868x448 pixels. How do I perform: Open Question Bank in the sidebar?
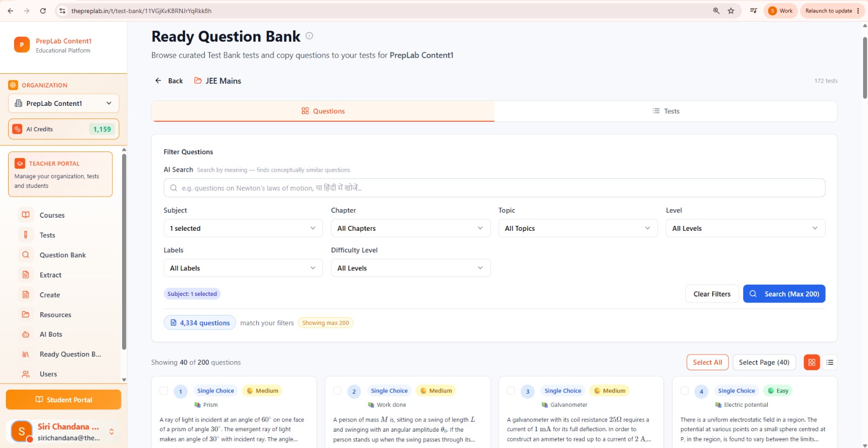coord(62,255)
